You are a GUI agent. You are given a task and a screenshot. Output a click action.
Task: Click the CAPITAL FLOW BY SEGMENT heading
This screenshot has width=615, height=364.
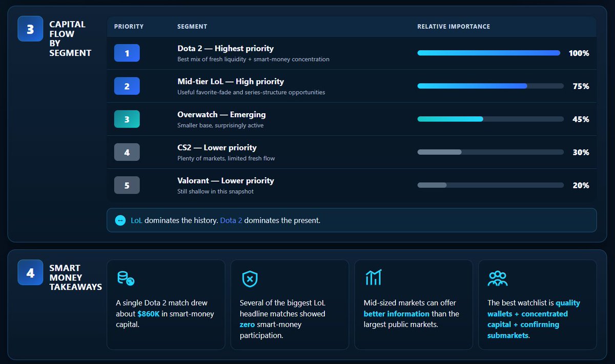pyautogui.click(x=70, y=38)
